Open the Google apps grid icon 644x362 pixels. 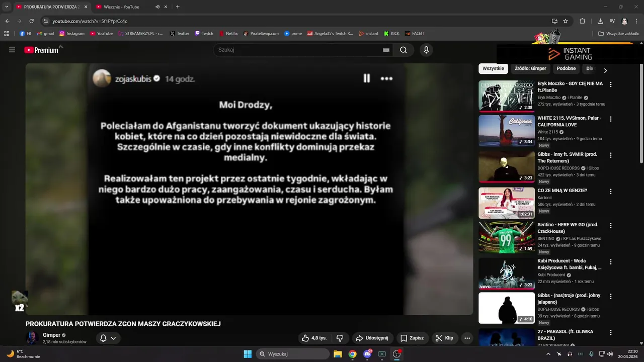pyautogui.click(x=7, y=34)
